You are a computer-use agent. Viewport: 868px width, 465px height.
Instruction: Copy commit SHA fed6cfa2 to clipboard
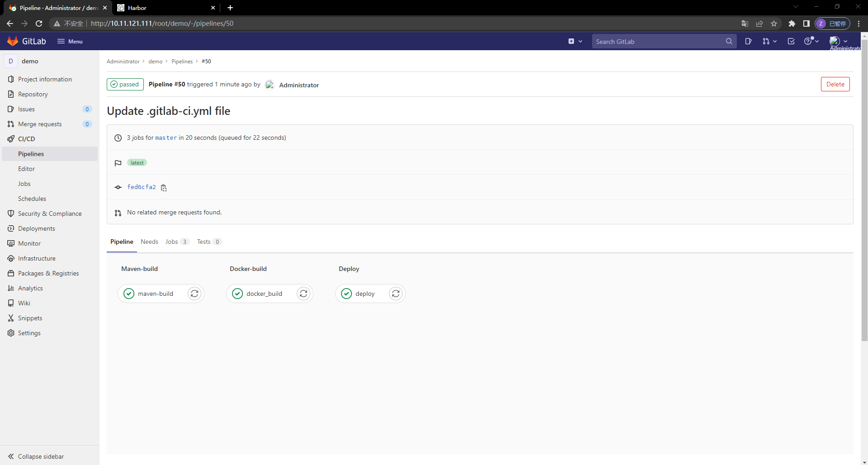164,187
